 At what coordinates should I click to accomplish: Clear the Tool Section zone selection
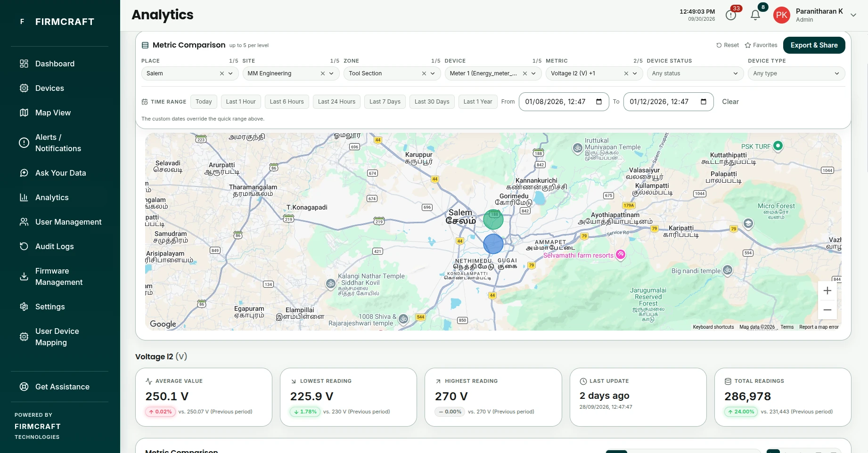tap(424, 73)
